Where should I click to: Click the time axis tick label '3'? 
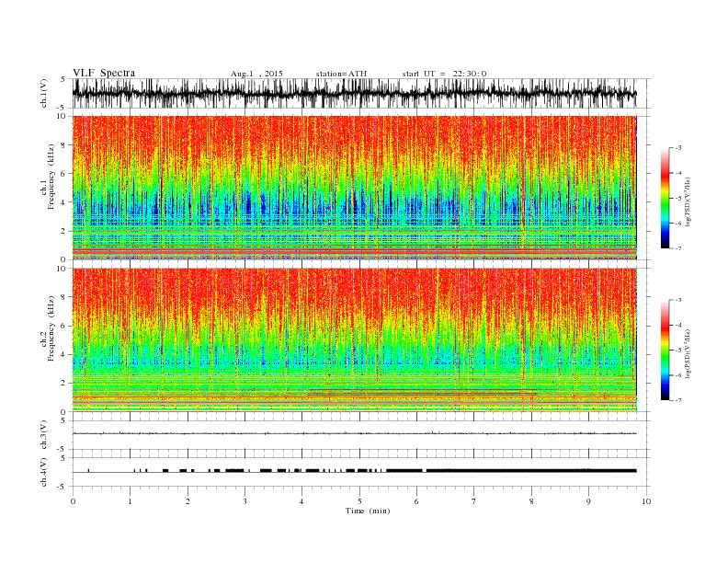[245, 501]
